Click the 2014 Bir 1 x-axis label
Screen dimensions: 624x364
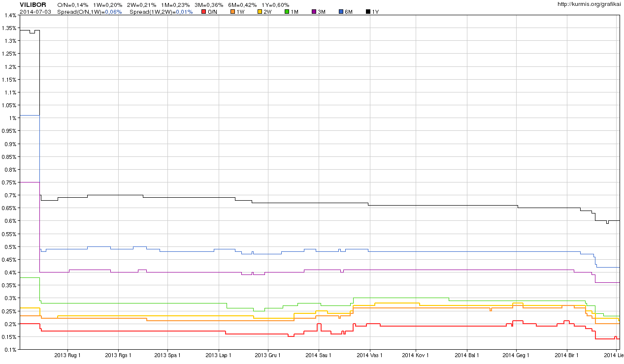567,355
